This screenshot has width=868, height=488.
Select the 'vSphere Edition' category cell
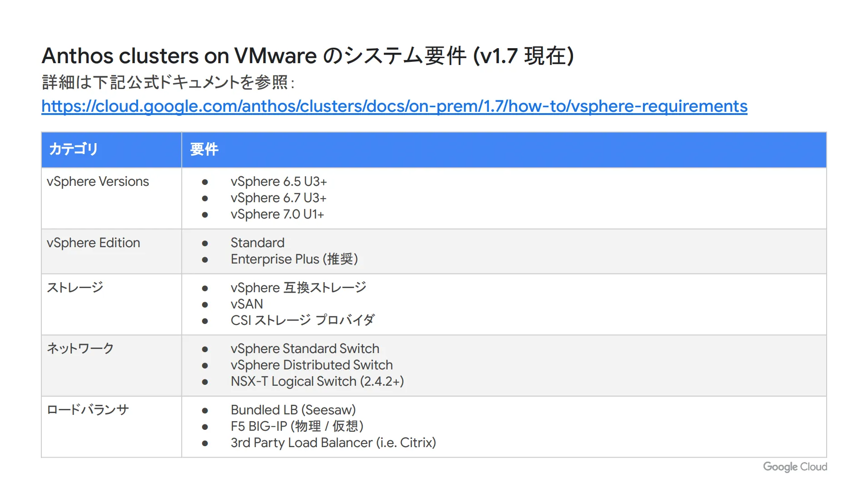pos(111,251)
